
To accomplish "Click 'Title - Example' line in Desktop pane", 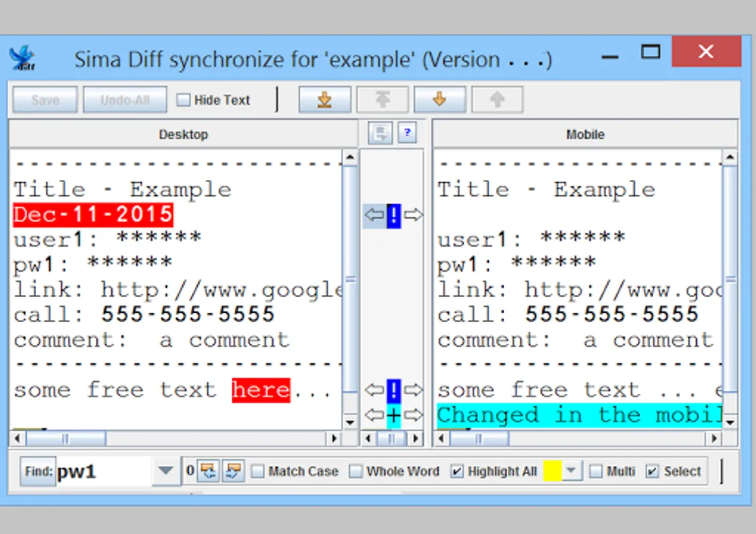I will (122, 190).
